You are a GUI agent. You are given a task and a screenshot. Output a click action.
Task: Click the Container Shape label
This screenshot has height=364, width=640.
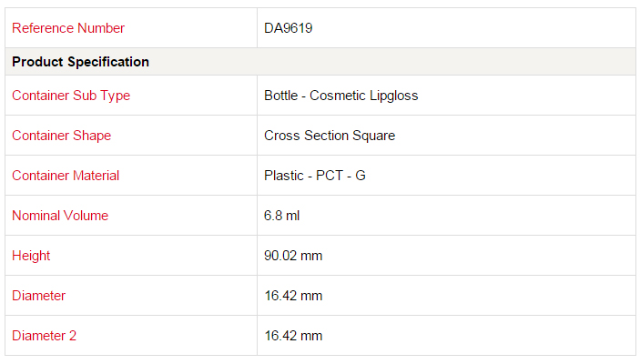[61, 136]
